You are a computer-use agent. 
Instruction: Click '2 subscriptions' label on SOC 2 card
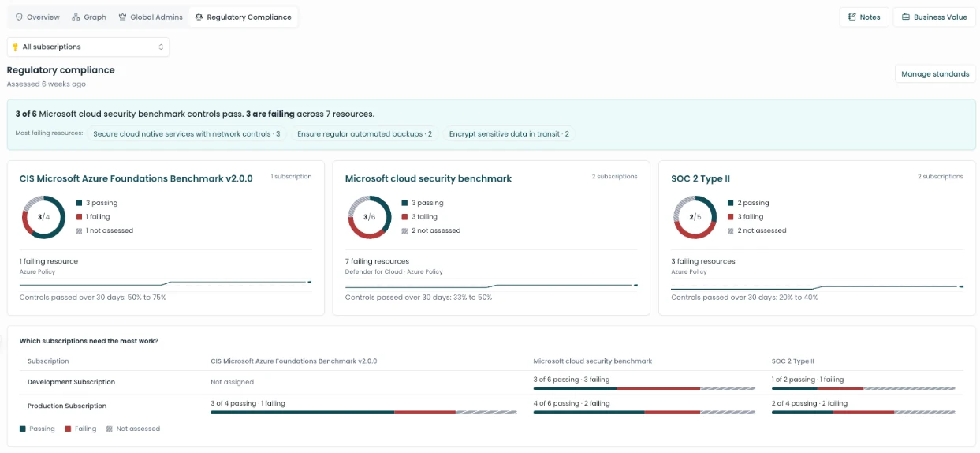point(940,177)
